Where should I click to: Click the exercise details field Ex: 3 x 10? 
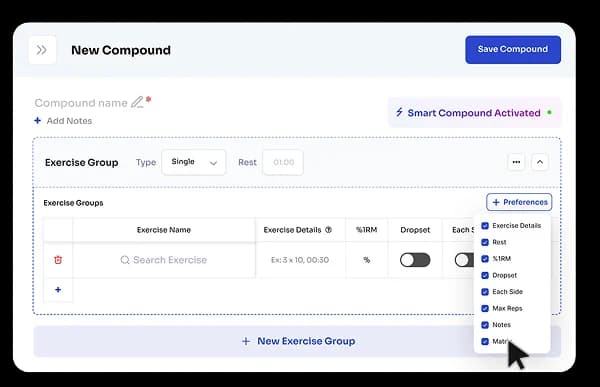[x=300, y=260]
